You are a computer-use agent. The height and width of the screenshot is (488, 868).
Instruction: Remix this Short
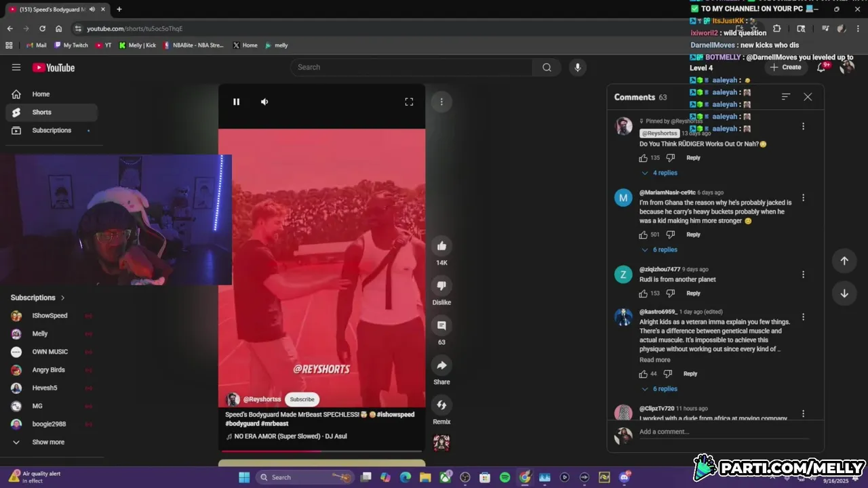(x=441, y=405)
